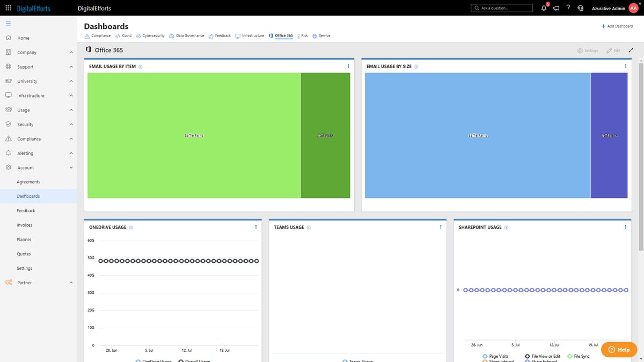Screen dimensions: 644x362
Task: Open the help question mark icon
Action: pyautogui.click(x=568, y=8)
